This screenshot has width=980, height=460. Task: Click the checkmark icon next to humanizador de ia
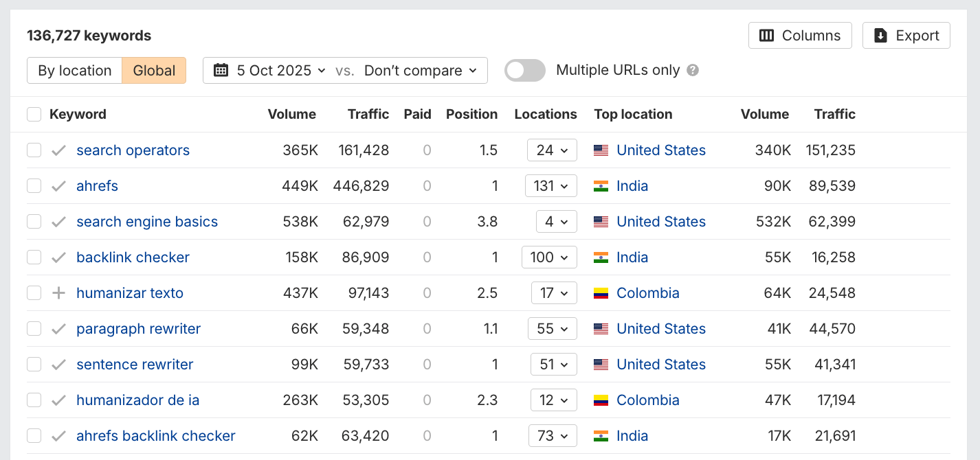click(x=59, y=400)
